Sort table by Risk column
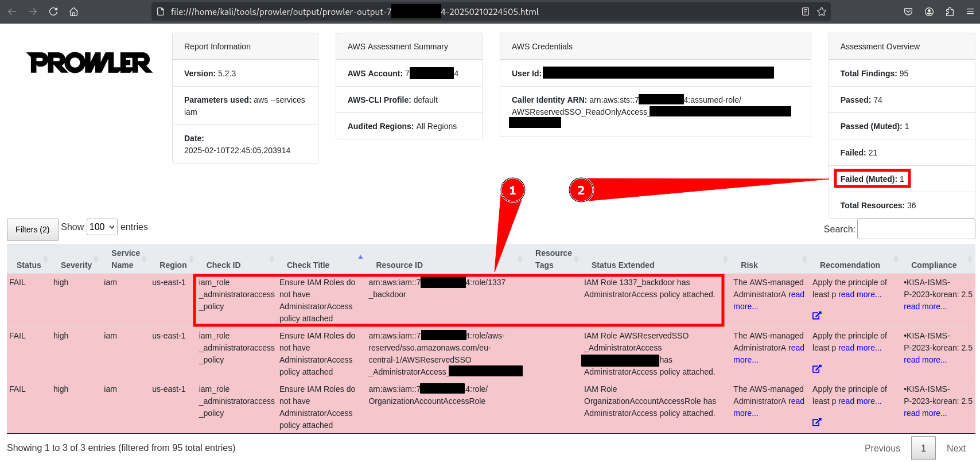Image resolution: width=980 pixels, height=463 pixels. coord(749,265)
